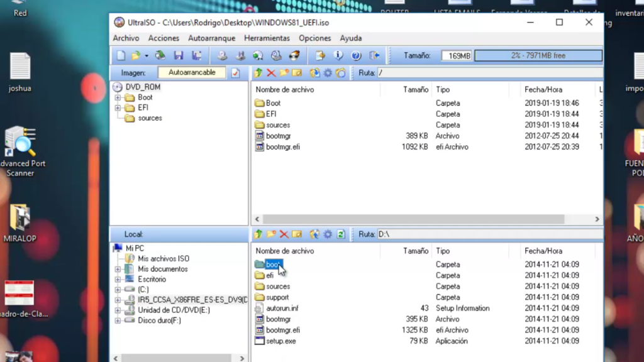Image resolution: width=644 pixels, height=362 pixels.
Task: Sort Local list by Tipo header
Action: [x=443, y=251]
